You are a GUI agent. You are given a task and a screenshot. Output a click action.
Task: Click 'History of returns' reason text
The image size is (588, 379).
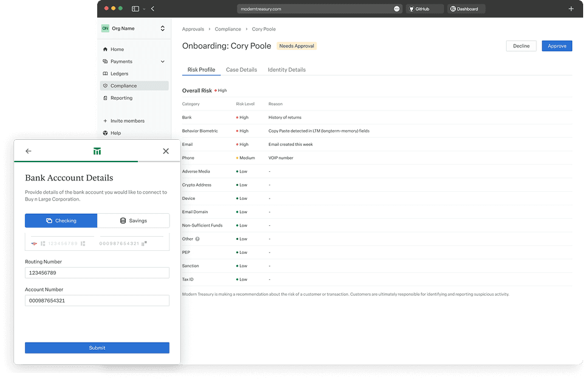coord(285,117)
